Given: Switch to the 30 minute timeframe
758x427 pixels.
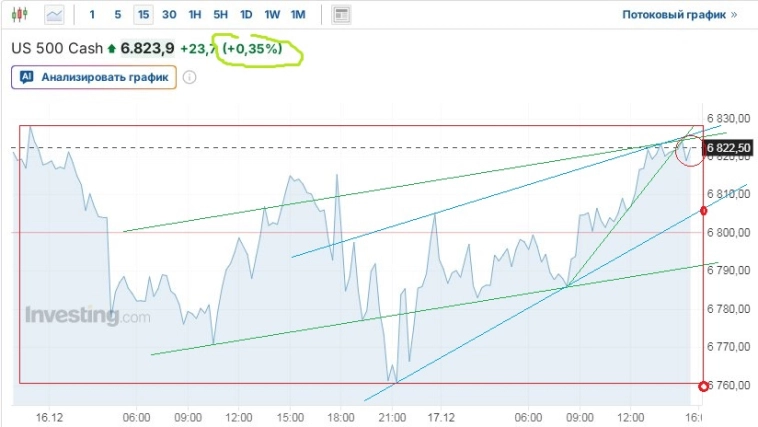Looking at the screenshot, I should click(x=169, y=15).
